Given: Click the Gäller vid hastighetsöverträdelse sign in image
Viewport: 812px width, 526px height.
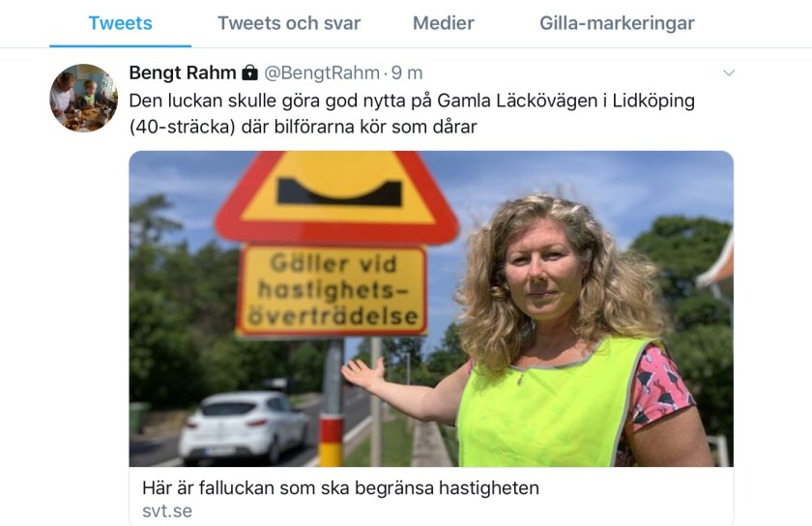Looking at the screenshot, I should 332,290.
